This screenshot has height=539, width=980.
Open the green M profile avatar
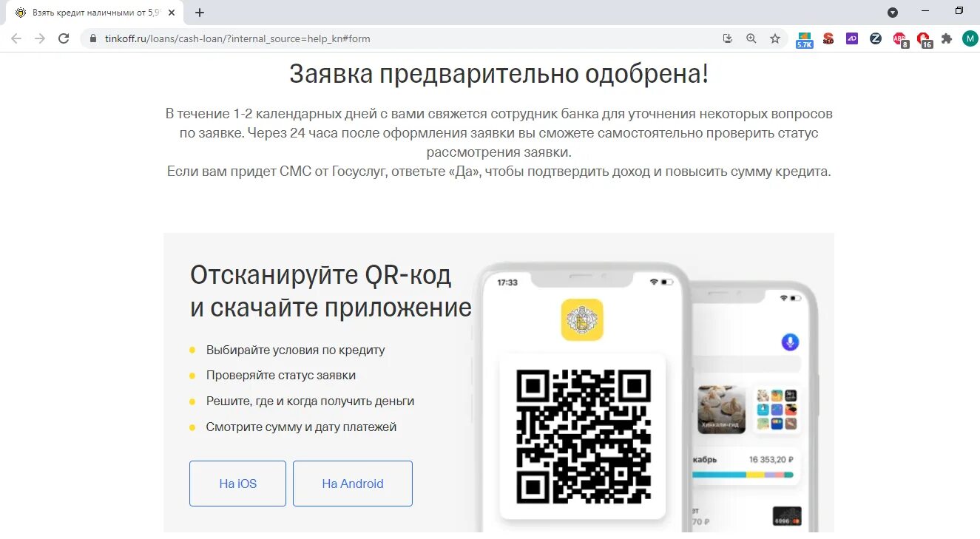coord(970,38)
